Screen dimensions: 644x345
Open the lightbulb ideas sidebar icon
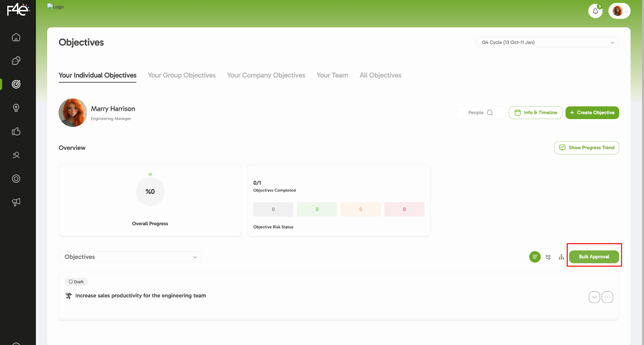pos(16,108)
